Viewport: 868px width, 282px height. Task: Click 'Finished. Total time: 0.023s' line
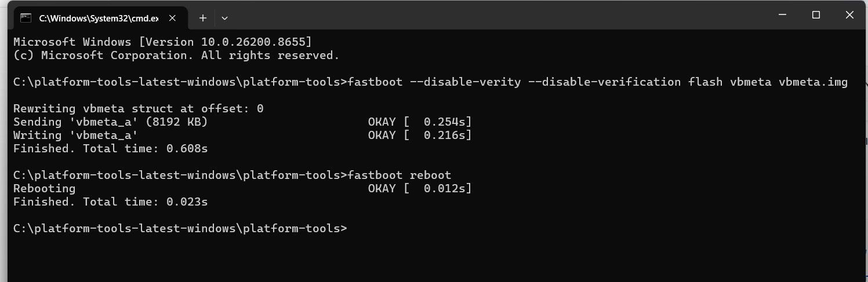[x=110, y=202]
